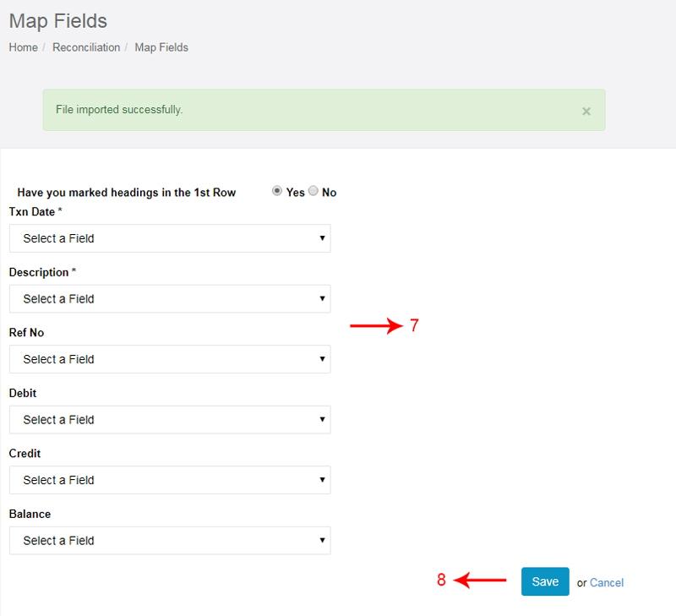This screenshot has height=616, width=676.
Task: Open the Debit field dropdown
Action: pos(170,419)
